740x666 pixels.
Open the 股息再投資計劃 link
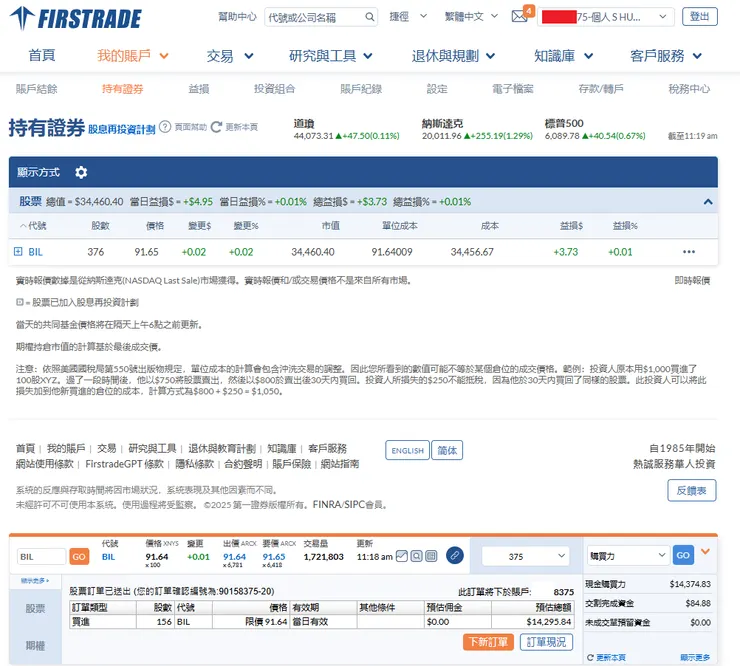point(122,129)
